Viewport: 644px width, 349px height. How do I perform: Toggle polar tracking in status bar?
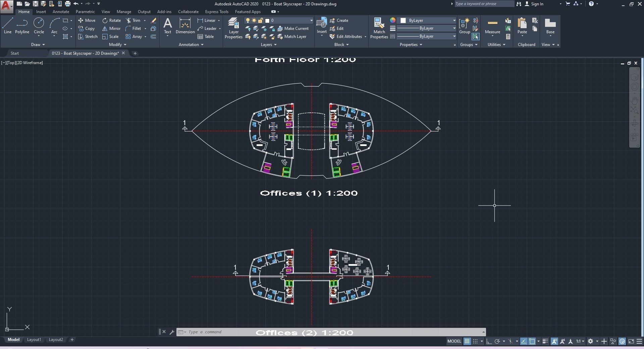[x=497, y=341]
